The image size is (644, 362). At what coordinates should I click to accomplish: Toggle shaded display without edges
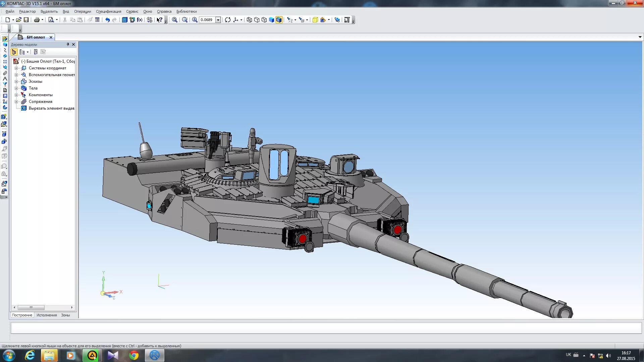pyautogui.click(x=271, y=20)
